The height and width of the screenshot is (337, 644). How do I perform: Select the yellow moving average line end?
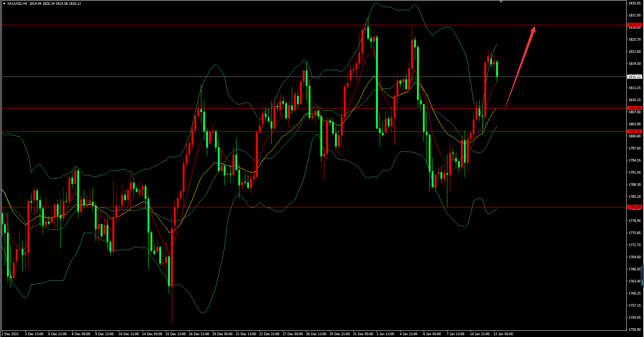click(496, 109)
